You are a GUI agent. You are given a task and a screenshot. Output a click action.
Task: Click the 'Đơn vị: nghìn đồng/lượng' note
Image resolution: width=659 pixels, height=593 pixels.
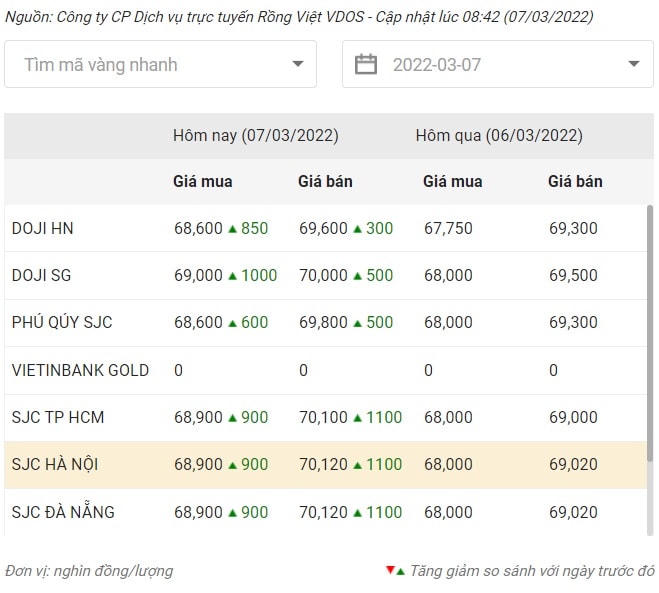[89, 571]
